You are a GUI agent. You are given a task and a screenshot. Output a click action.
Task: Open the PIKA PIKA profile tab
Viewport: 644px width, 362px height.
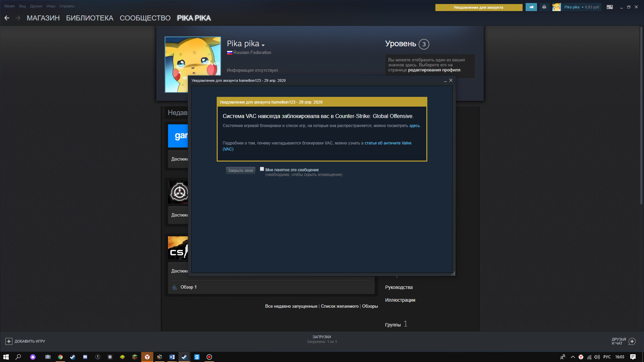[194, 18]
